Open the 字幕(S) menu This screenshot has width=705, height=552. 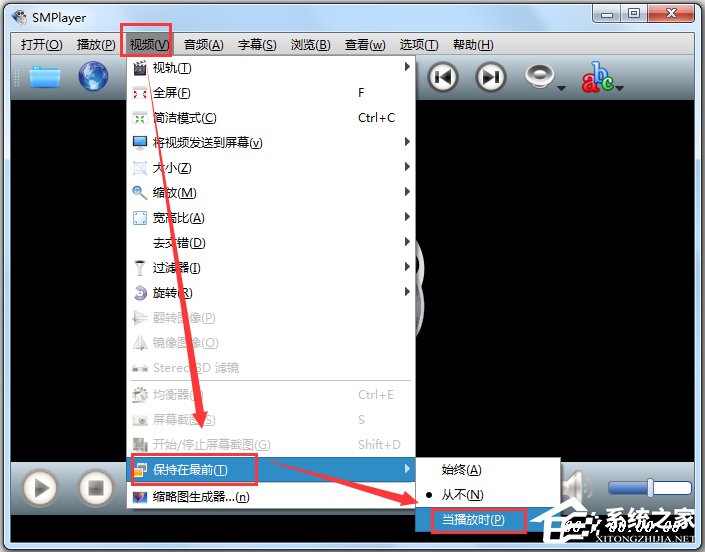257,45
